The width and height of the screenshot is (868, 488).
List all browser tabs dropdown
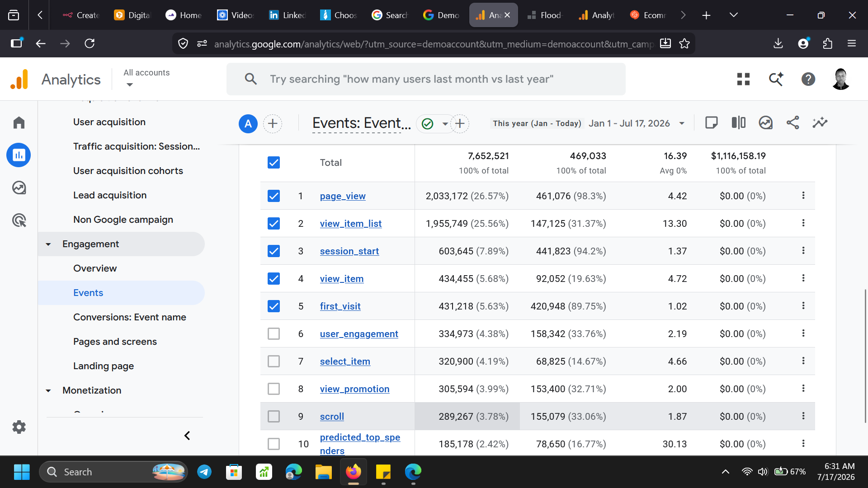(734, 15)
